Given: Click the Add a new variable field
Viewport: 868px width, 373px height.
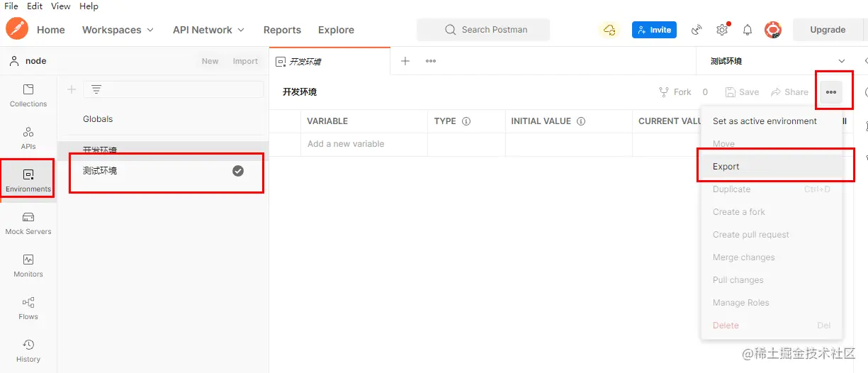Looking at the screenshot, I should (364, 144).
